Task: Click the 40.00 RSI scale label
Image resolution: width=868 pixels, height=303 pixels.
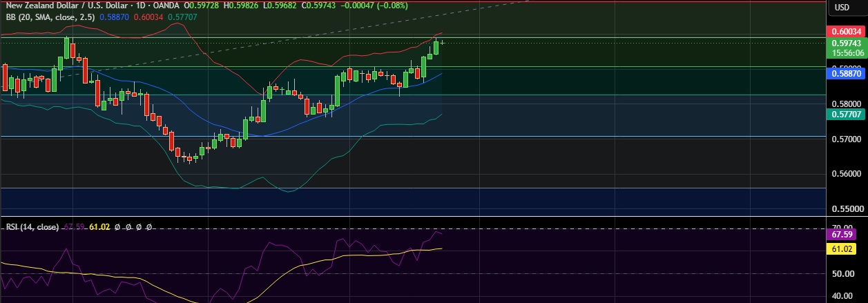Action: coord(844,297)
